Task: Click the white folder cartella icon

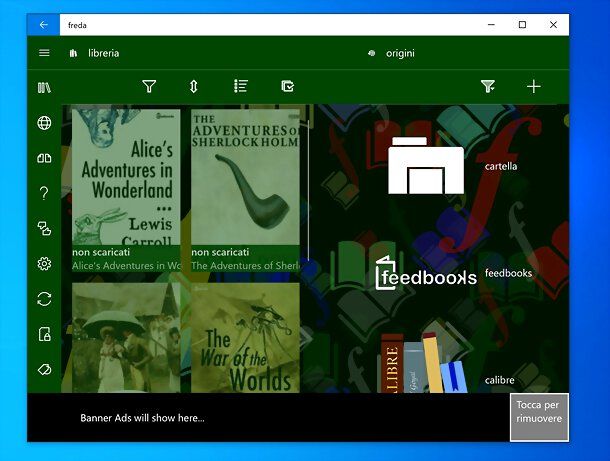Action: click(426, 165)
